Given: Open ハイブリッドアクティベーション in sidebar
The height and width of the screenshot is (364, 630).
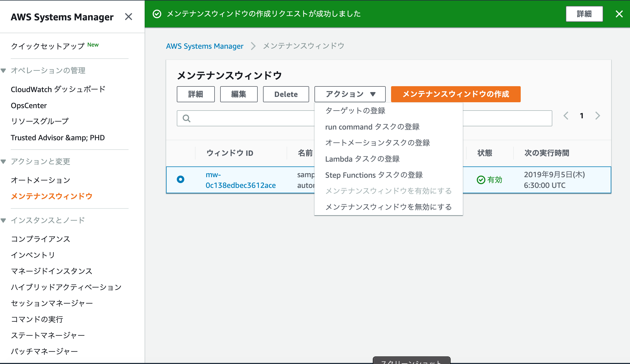Looking at the screenshot, I should click(66, 287).
